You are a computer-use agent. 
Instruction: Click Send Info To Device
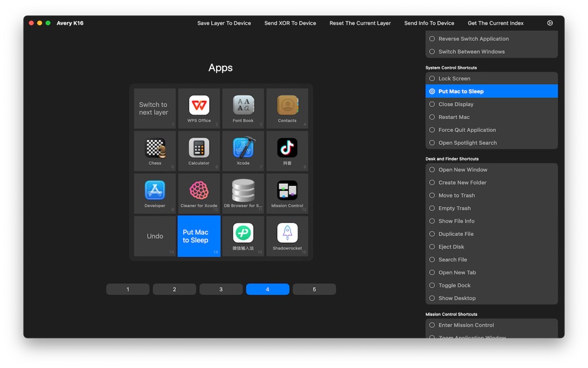click(x=429, y=23)
